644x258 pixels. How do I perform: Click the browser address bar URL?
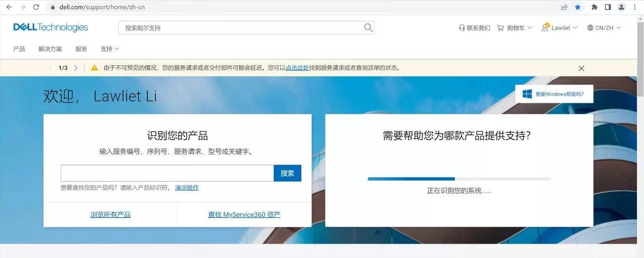click(x=102, y=7)
